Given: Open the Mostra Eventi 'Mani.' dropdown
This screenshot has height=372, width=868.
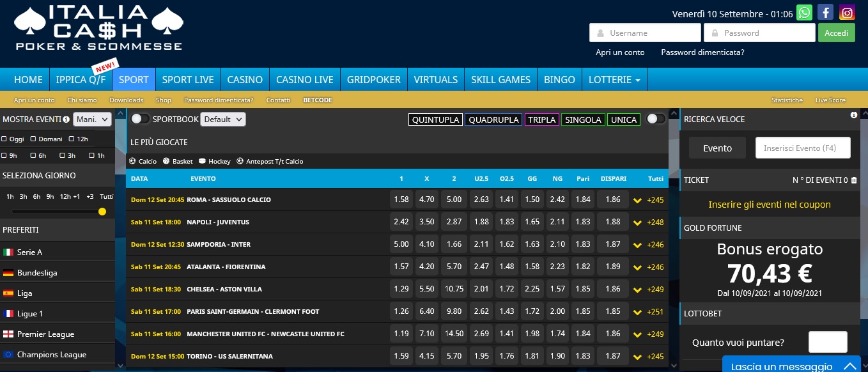Looking at the screenshot, I should click(x=92, y=120).
